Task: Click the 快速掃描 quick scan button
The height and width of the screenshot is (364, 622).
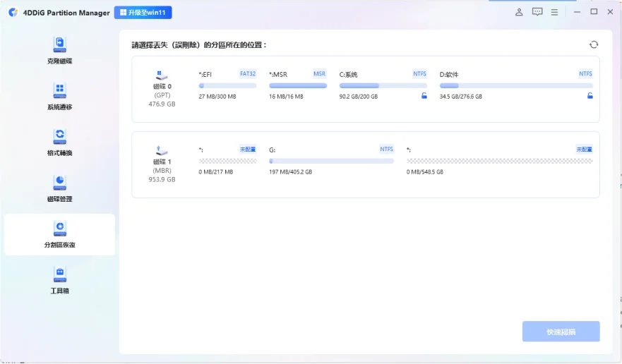Action: click(561, 332)
